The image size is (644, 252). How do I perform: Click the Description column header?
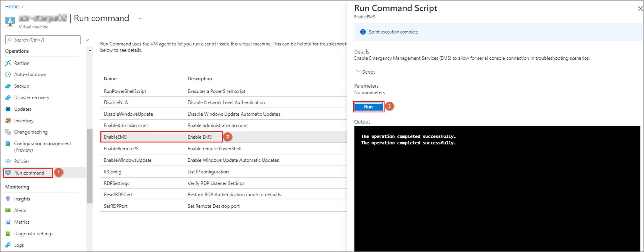[200, 78]
